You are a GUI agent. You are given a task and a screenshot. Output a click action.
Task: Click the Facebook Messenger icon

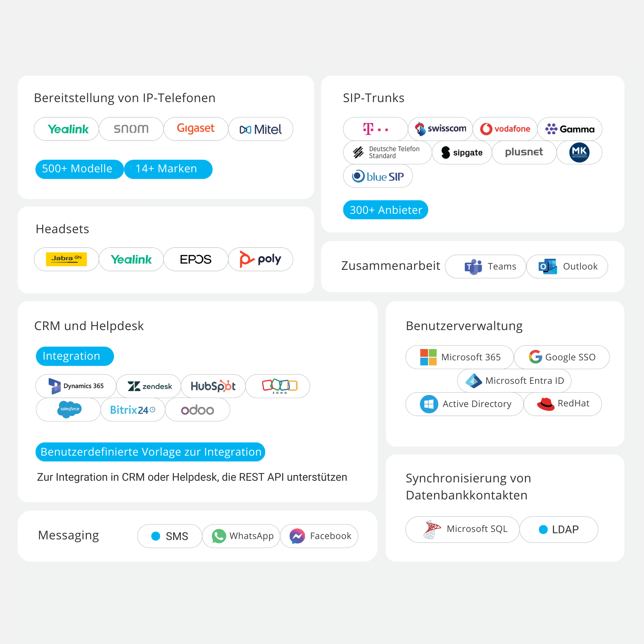pos(297,536)
